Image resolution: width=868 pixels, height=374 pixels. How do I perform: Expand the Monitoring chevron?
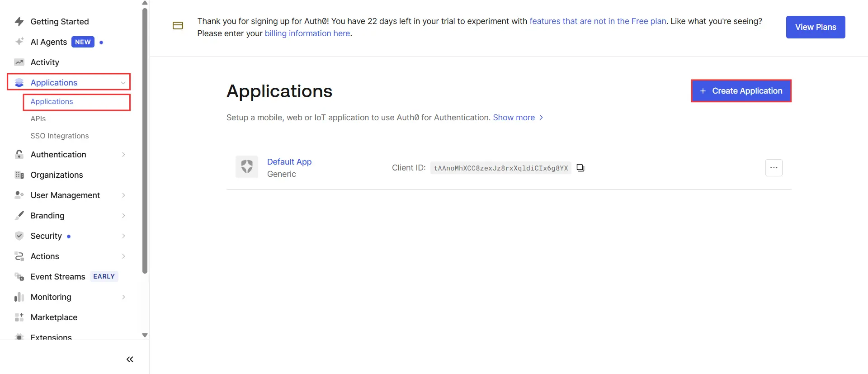coord(123,297)
